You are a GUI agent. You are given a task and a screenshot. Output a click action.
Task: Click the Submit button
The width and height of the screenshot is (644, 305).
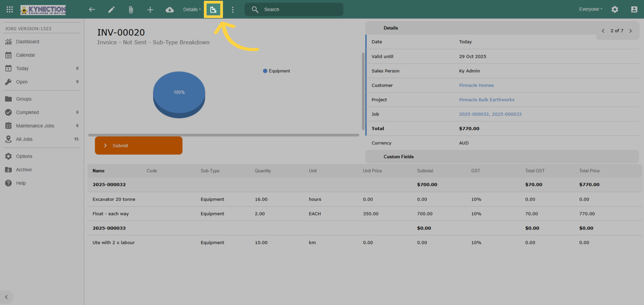[139, 146]
